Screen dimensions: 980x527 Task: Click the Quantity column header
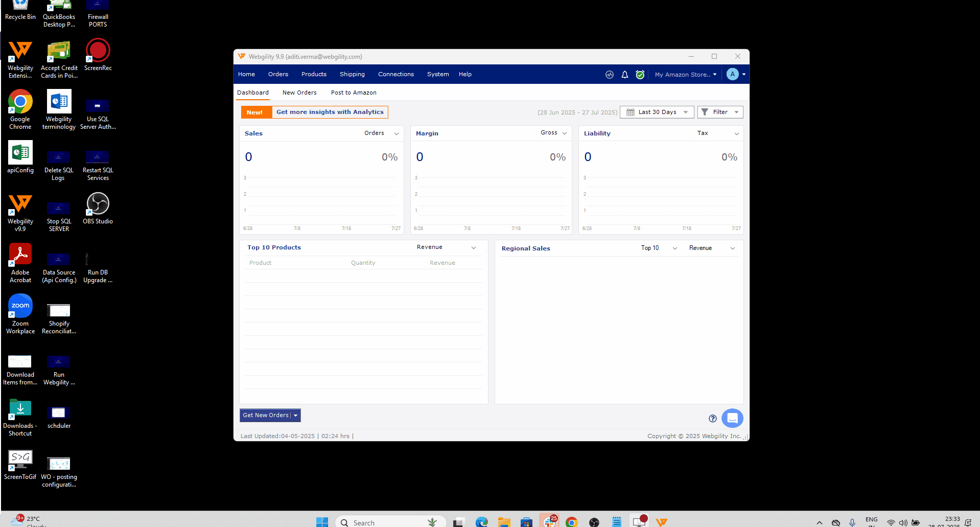coord(363,263)
